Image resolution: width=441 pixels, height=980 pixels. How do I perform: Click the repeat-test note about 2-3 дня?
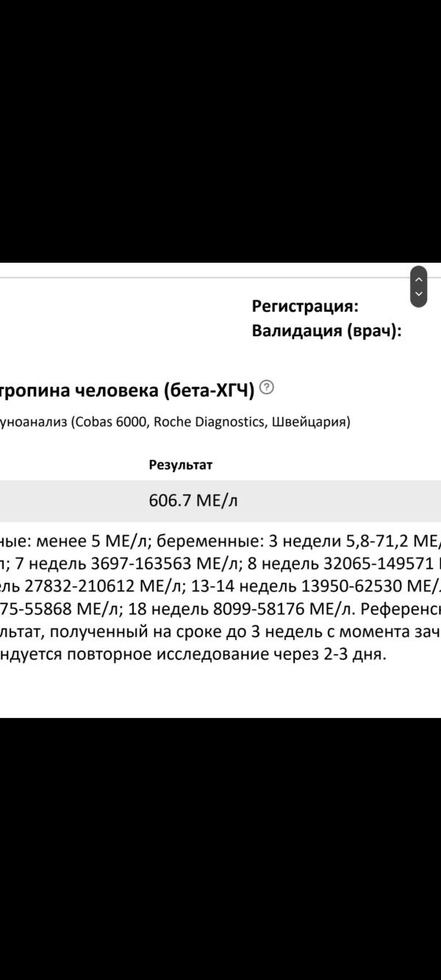[220, 633]
